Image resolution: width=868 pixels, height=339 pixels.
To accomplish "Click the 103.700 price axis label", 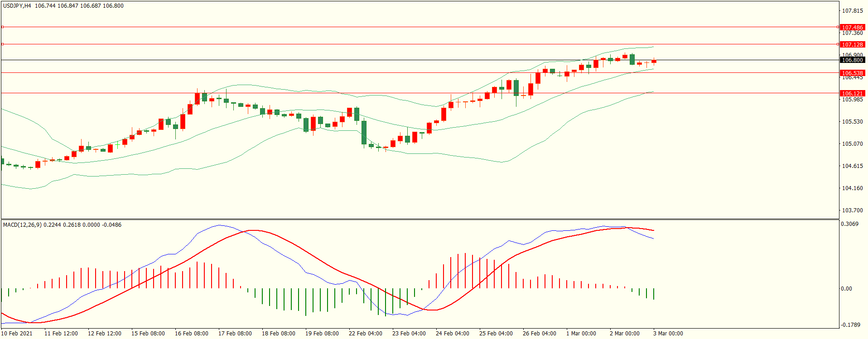I will pos(852,210).
